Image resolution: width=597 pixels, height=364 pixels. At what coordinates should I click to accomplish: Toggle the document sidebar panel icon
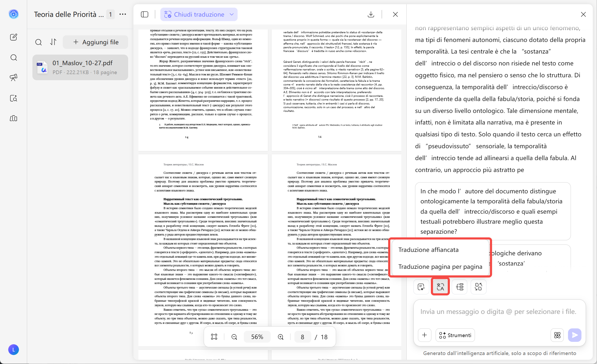coord(145,14)
